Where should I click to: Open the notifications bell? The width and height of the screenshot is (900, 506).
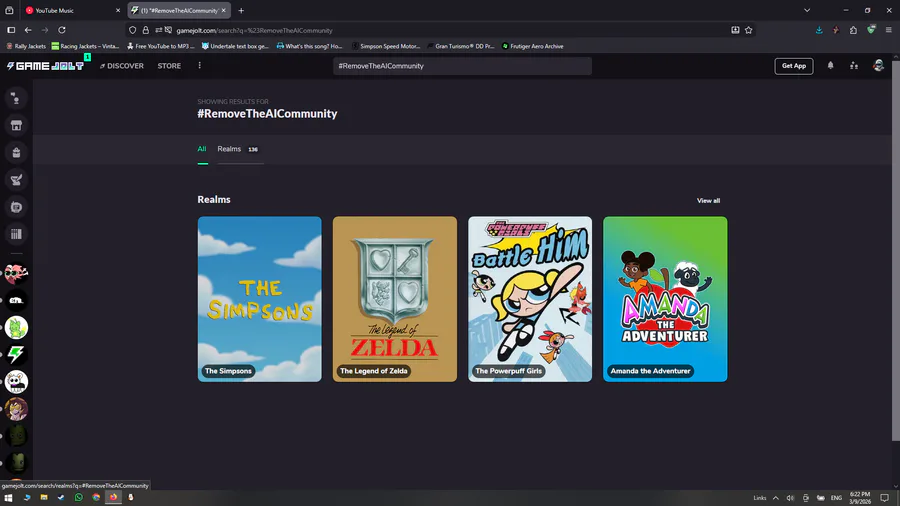[830, 66]
